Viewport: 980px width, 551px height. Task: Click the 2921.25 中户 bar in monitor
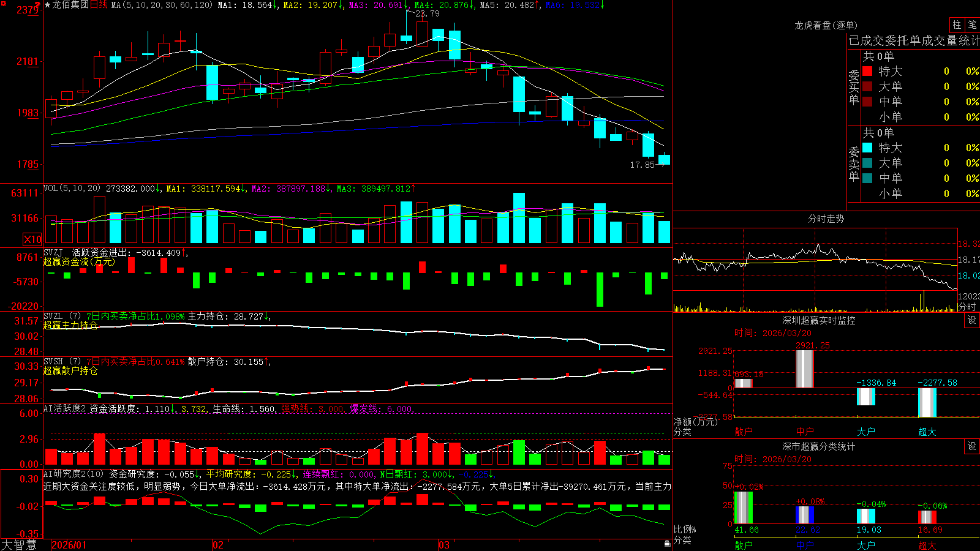pos(805,369)
